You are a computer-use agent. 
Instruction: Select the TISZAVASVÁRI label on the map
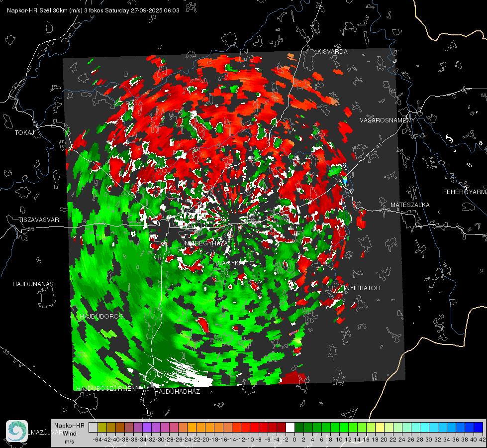(39, 220)
